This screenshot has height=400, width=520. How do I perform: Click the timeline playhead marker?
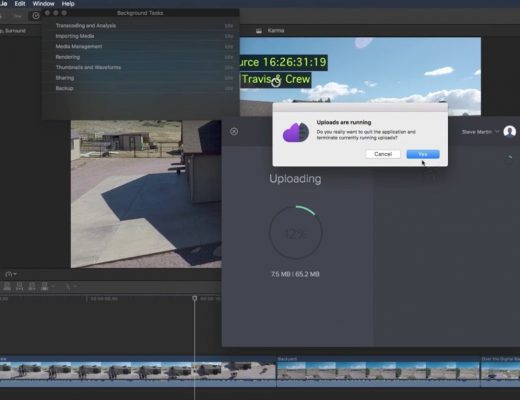click(x=195, y=298)
